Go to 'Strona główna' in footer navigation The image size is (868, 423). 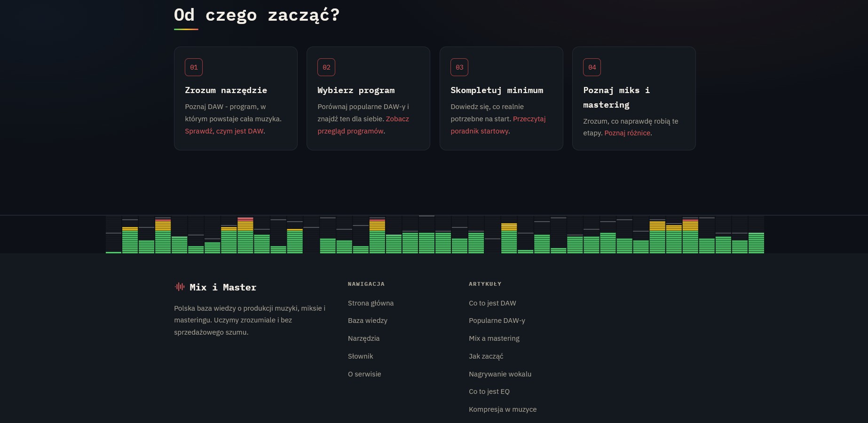click(371, 303)
